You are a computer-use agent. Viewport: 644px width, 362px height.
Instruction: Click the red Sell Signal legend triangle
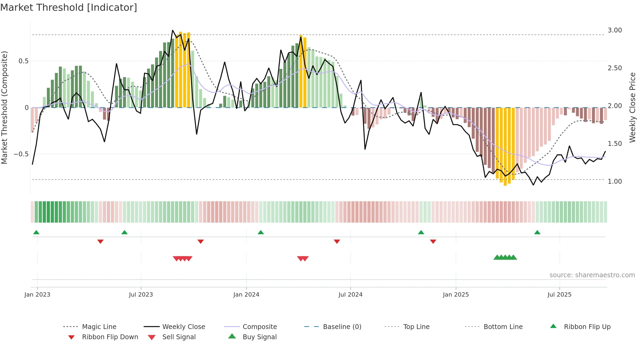click(x=152, y=337)
